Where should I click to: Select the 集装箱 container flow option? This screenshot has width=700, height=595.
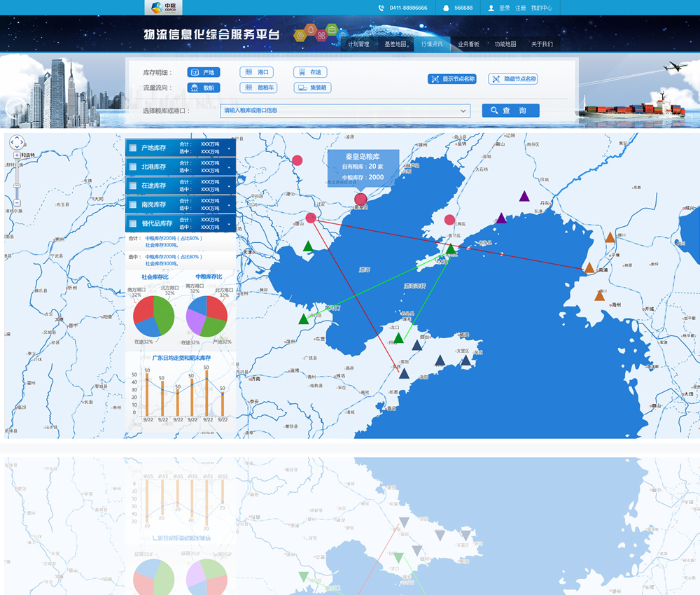click(x=312, y=88)
